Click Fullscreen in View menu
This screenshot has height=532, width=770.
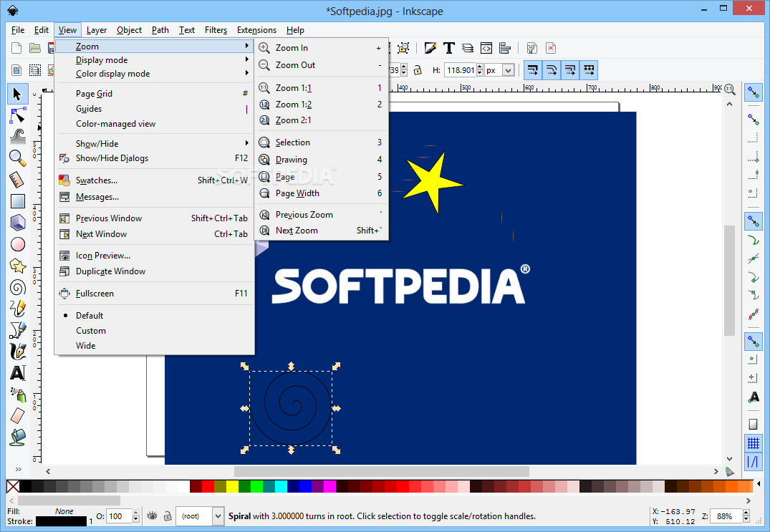[x=154, y=294]
